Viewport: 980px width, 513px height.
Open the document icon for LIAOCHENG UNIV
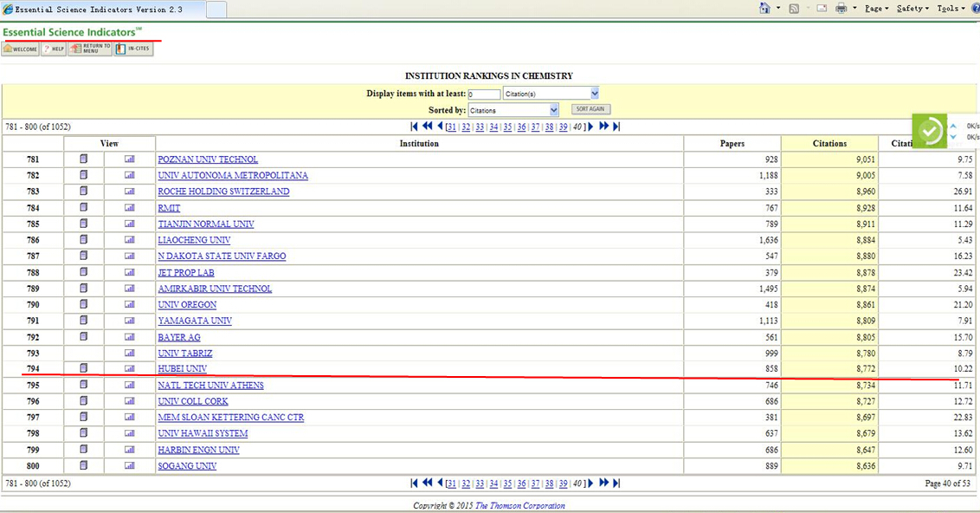pos(84,240)
